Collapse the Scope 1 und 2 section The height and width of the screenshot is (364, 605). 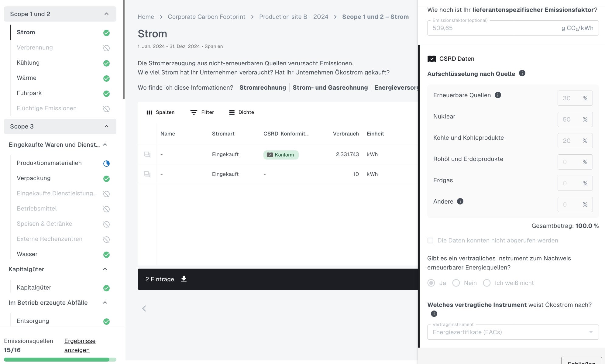[106, 14]
